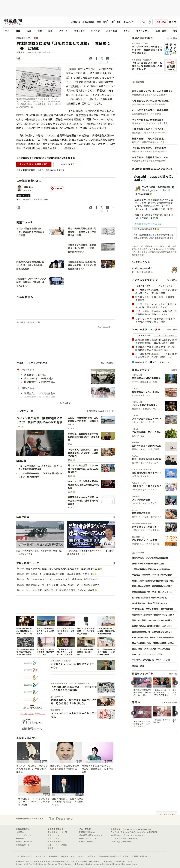Open Biden top news photo
Viewport: 180px width, 868px height.
40,443
